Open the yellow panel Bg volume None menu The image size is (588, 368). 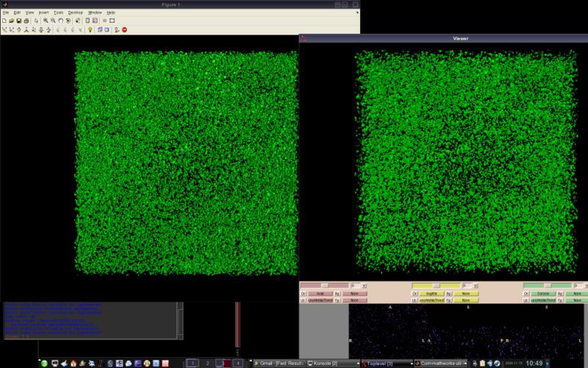(x=466, y=294)
